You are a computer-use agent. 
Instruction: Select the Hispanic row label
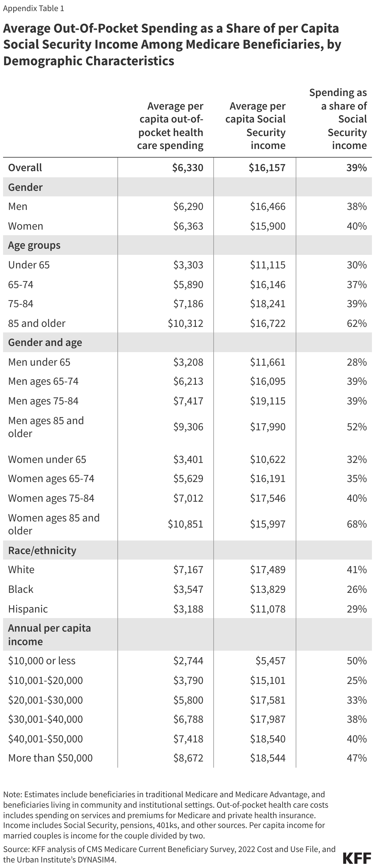click(28, 609)
